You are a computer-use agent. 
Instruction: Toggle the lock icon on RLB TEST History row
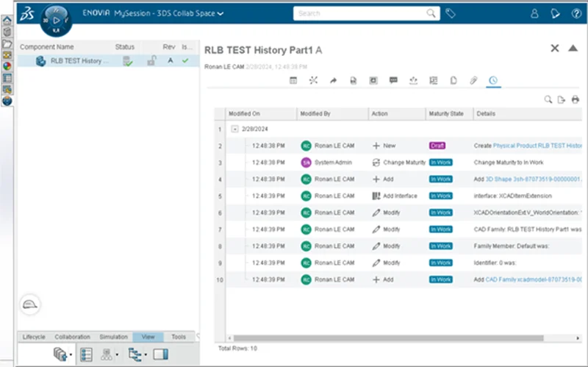click(151, 60)
